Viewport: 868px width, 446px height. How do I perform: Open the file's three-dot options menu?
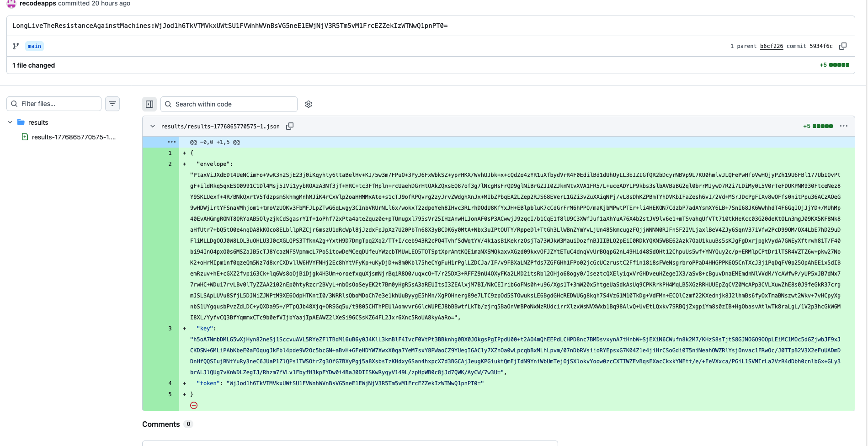pyautogui.click(x=844, y=126)
